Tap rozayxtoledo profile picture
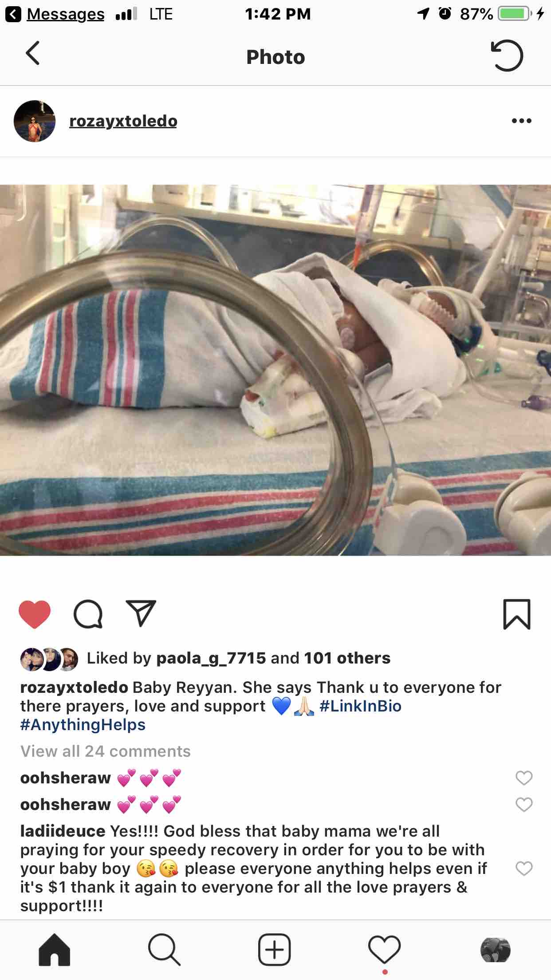551x980 pixels. coord(35,121)
